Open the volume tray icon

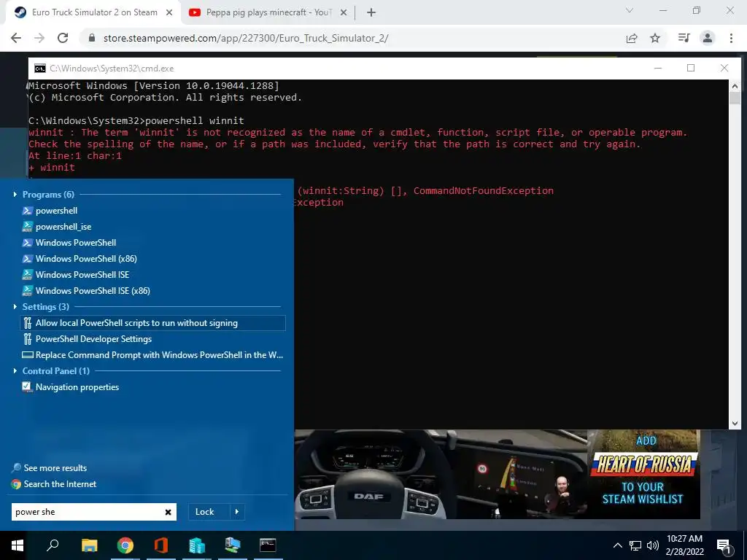point(653,545)
